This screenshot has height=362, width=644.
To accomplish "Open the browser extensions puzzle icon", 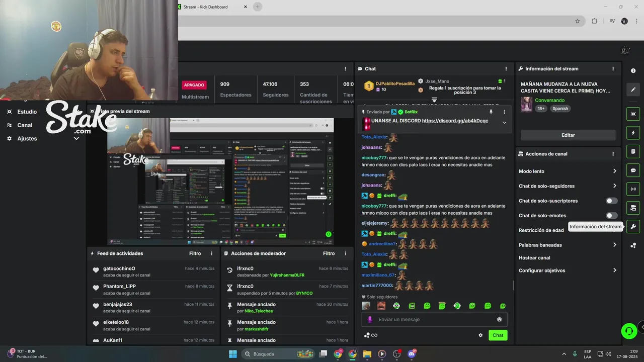I will pyautogui.click(x=594, y=21).
